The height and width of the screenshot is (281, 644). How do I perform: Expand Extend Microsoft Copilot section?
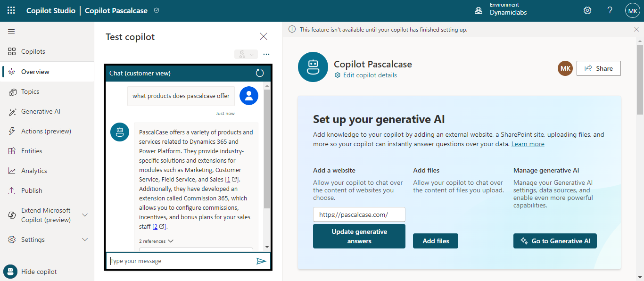(85, 215)
